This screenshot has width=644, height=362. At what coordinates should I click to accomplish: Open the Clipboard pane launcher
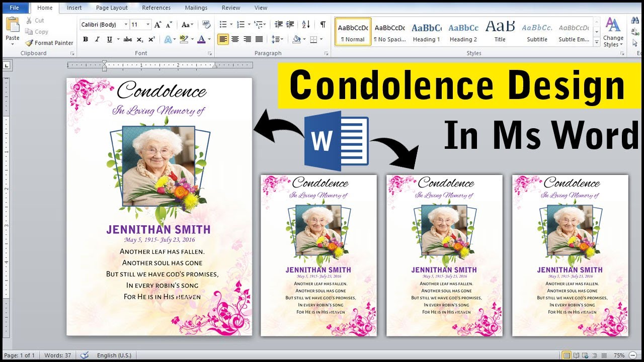click(72, 53)
